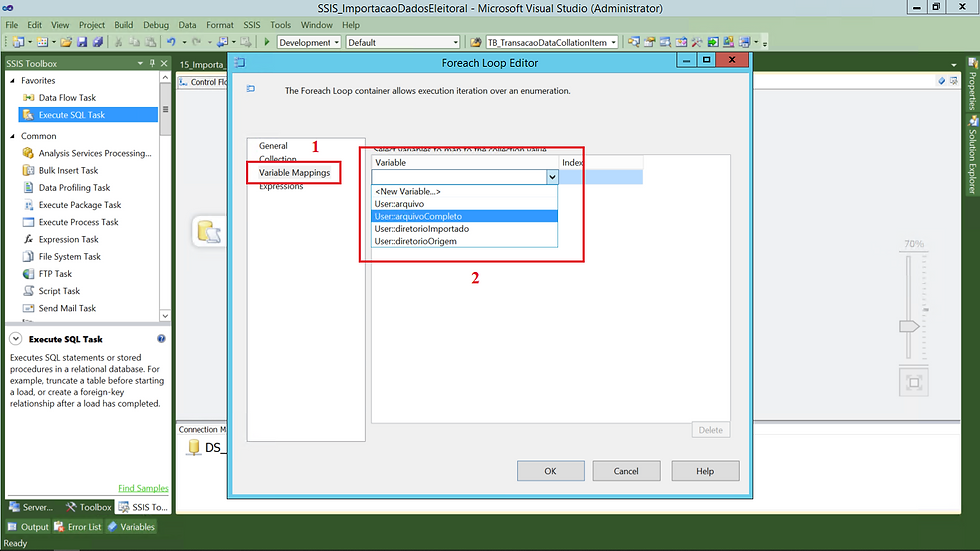Start debugging with the green play icon
Image resolution: width=980 pixels, height=551 pixels.
[x=267, y=42]
